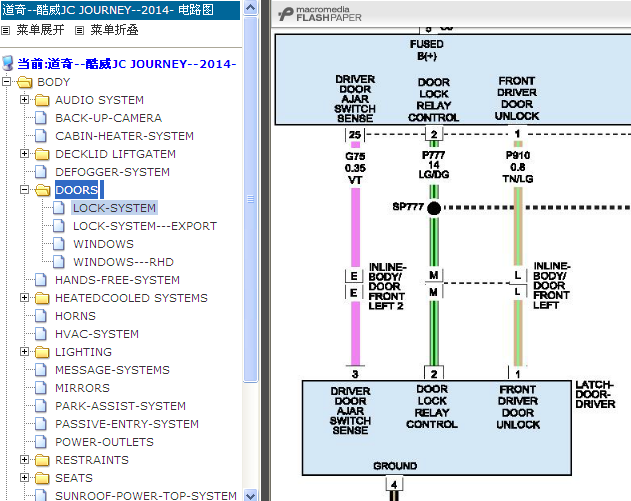Viewport: 631px width, 501px height.
Task: Click the Macromedia FlashPaper logo
Action: click(320, 14)
